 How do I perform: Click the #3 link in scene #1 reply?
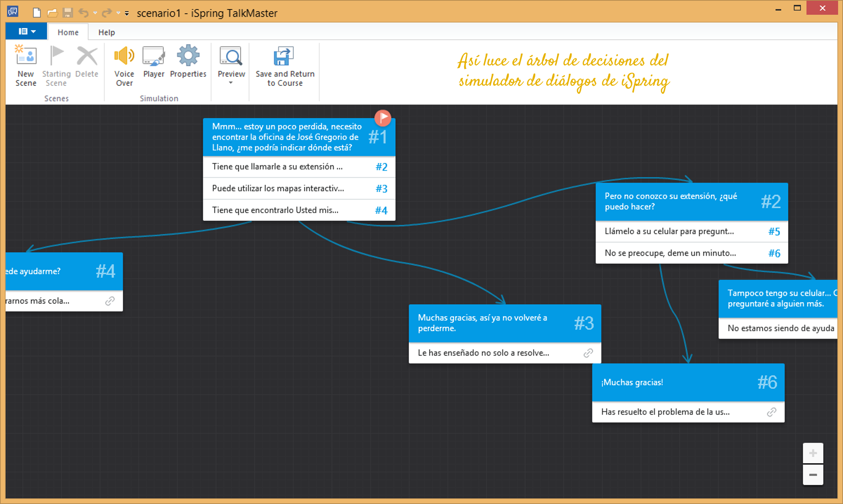[381, 188]
